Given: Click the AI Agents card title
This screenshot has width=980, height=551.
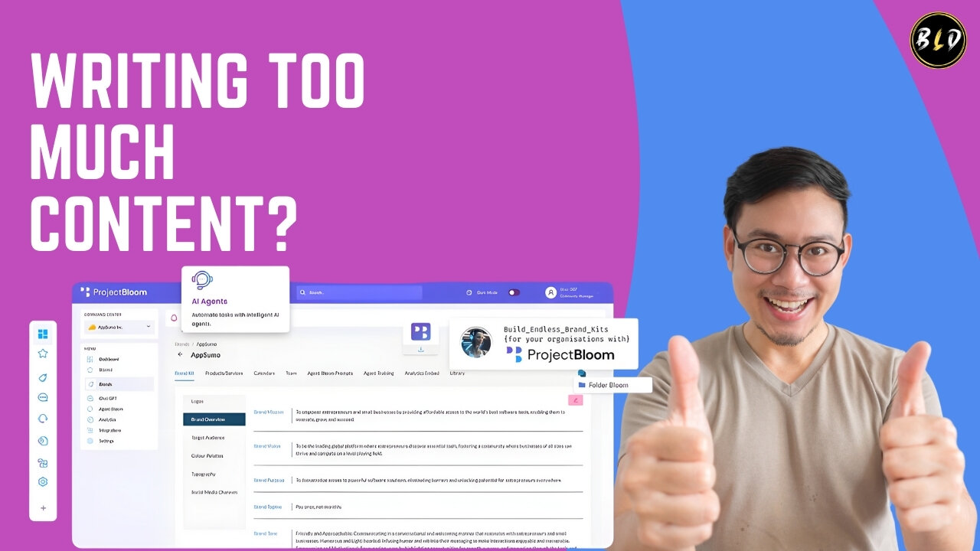Looking at the screenshot, I should [x=209, y=302].
